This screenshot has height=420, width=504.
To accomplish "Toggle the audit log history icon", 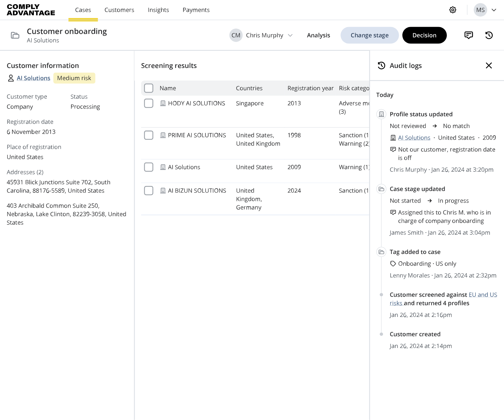I will [x=489, y=35].
